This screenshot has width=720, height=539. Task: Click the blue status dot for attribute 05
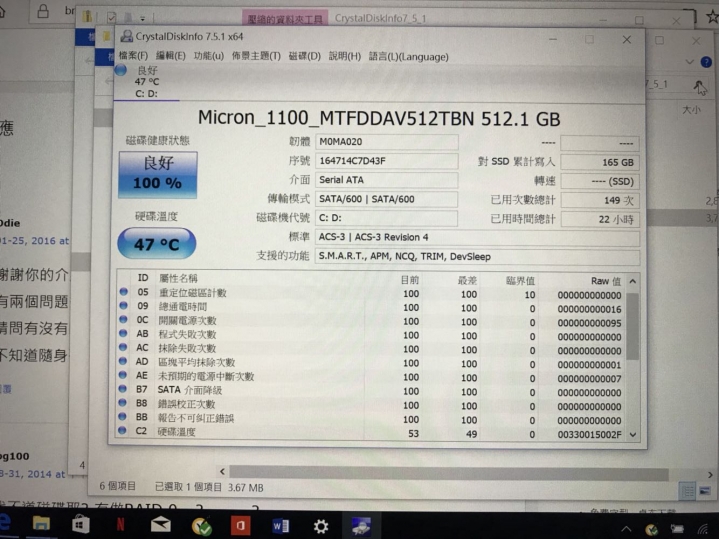123,292
